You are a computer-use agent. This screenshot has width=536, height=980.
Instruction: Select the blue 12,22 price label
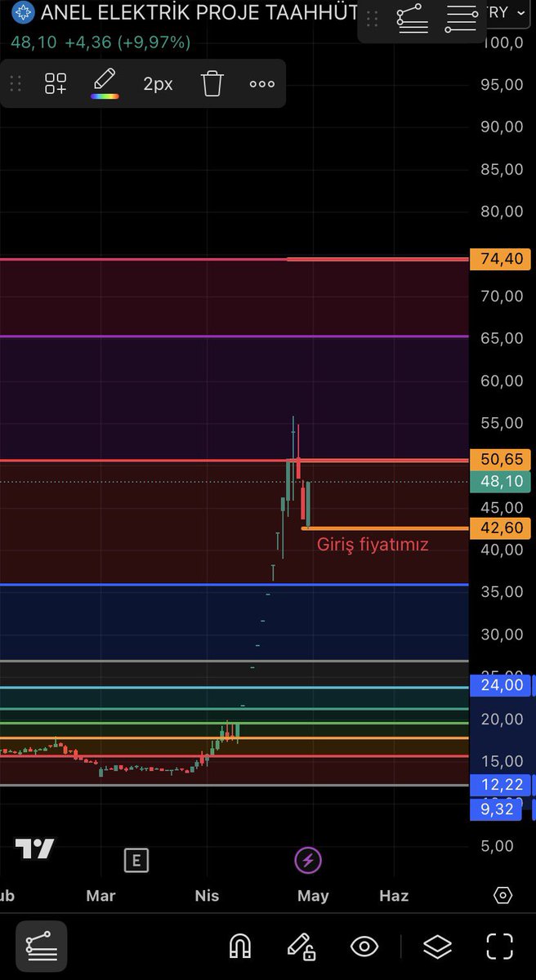point(501,784)
